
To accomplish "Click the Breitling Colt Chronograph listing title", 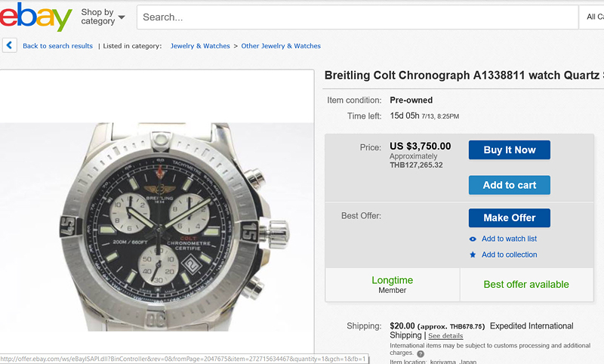I will (464, 75).
